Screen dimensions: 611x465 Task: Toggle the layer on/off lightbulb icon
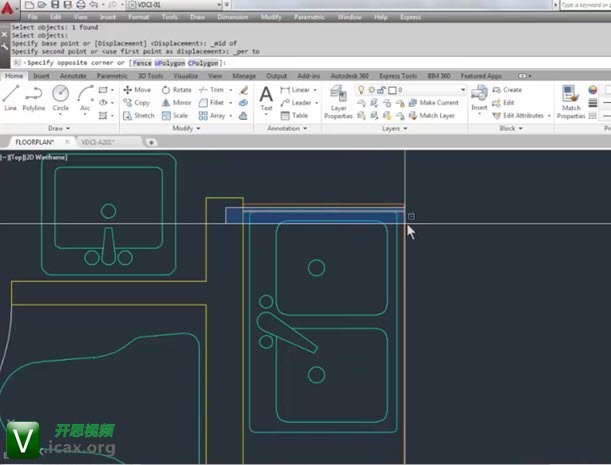coord(361,90)
